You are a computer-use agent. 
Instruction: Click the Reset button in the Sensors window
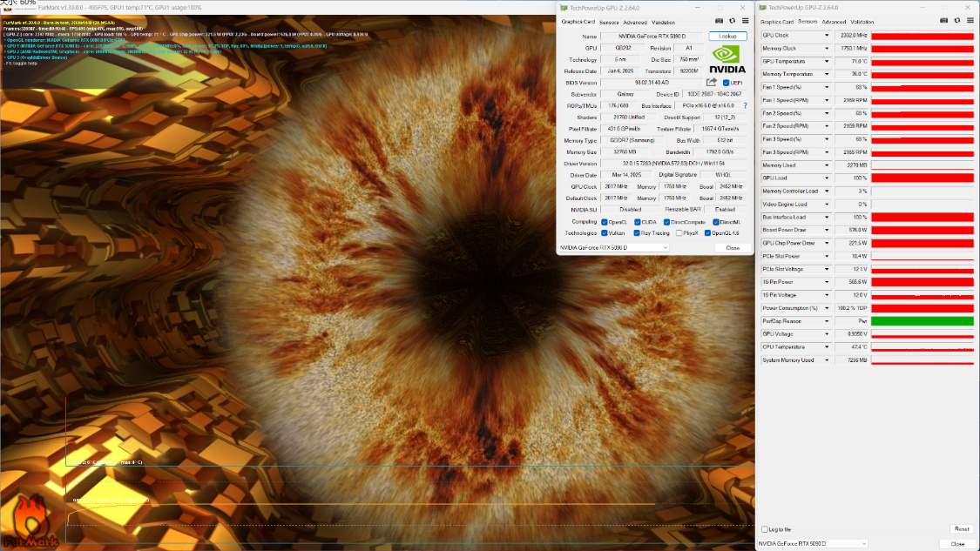(x=962, y=529)
